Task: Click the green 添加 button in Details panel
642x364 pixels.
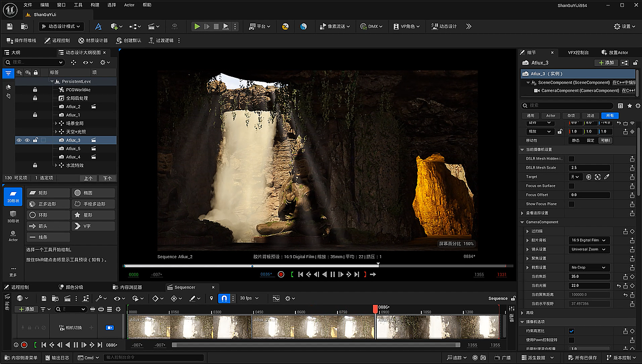Action: [x=605, y=63]
